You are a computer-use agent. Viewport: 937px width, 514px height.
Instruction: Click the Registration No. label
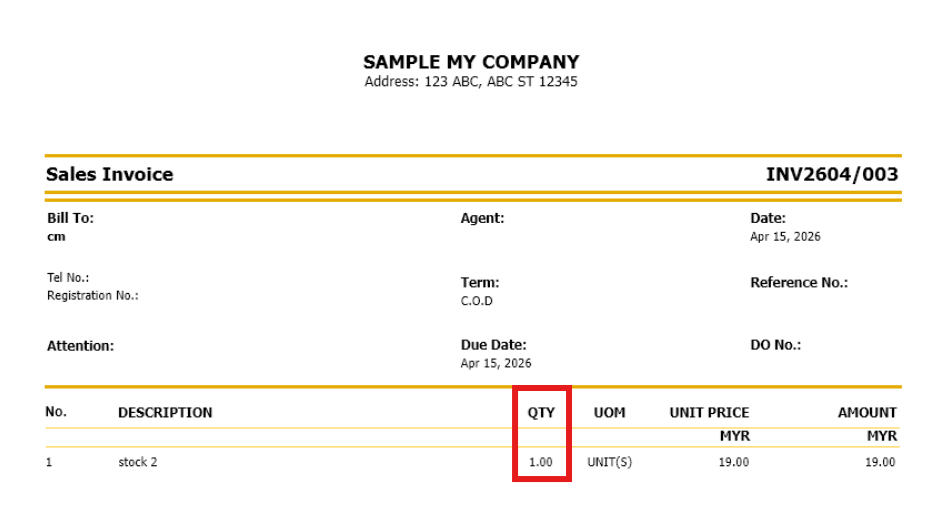(92, 296)
